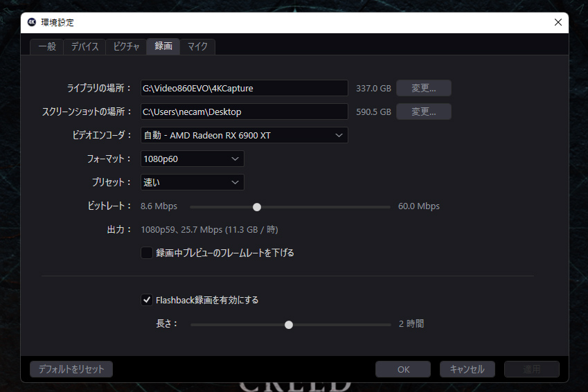Select the ピクチャ tab
This screenshot has height=392, width=588.
point(126,46)
